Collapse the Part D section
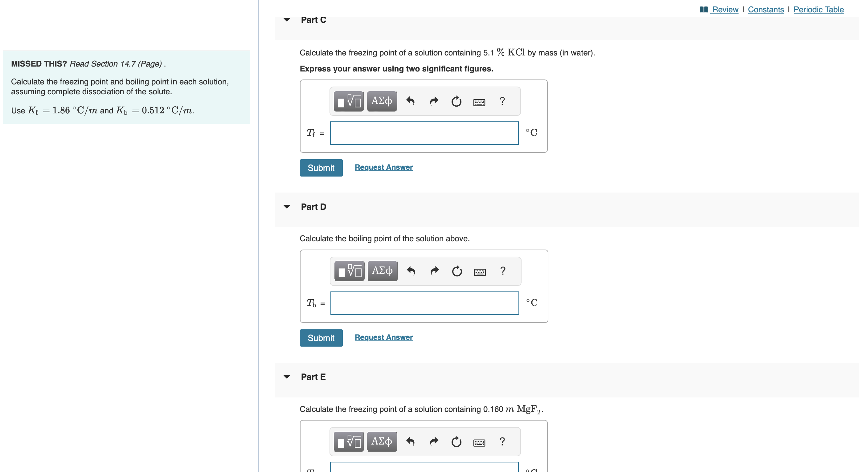 coord(286,206)
